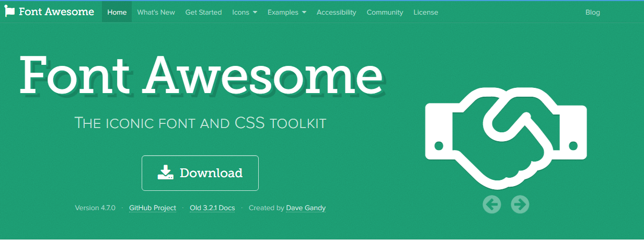Expand the Icons dropdown menu
The height and width of the screenshot is (240, 644).
(245, 12)
